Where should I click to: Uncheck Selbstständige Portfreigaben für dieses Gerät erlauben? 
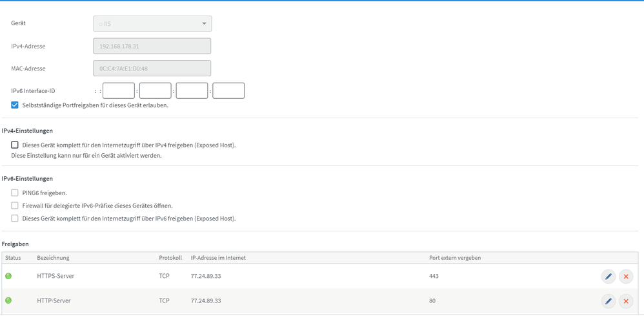[15, 105]
